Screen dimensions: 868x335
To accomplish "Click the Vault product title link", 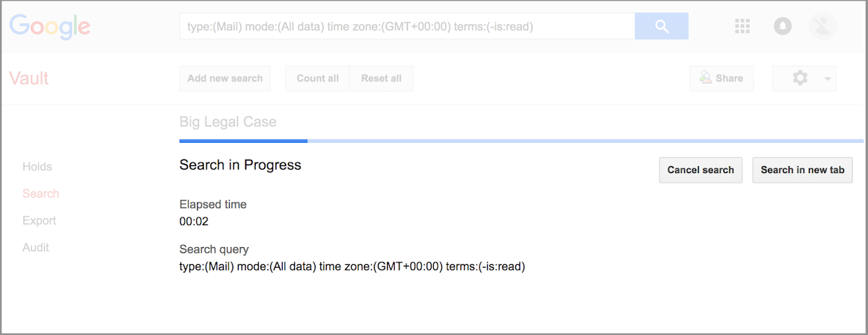I will tap(29, 78).
